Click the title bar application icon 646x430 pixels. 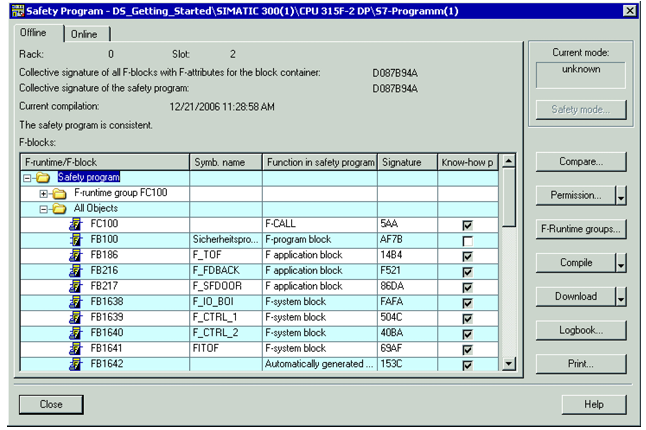click(18, 11)
